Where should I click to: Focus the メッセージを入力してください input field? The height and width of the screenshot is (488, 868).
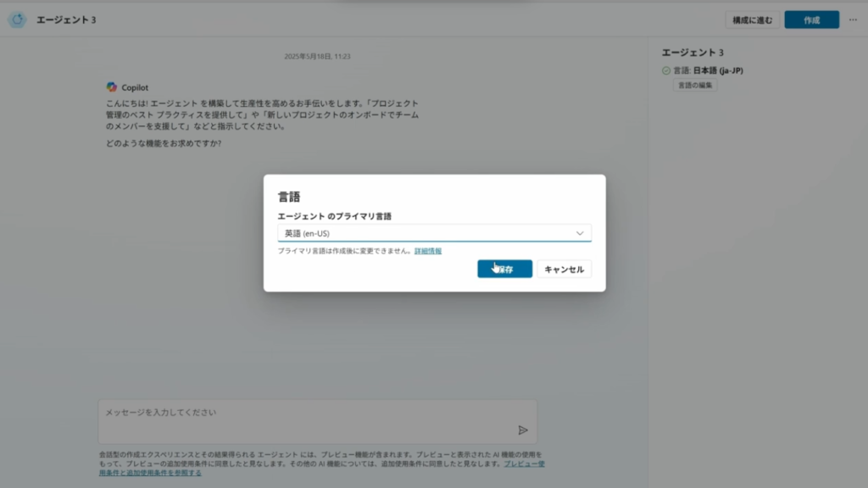pos(305,413)
